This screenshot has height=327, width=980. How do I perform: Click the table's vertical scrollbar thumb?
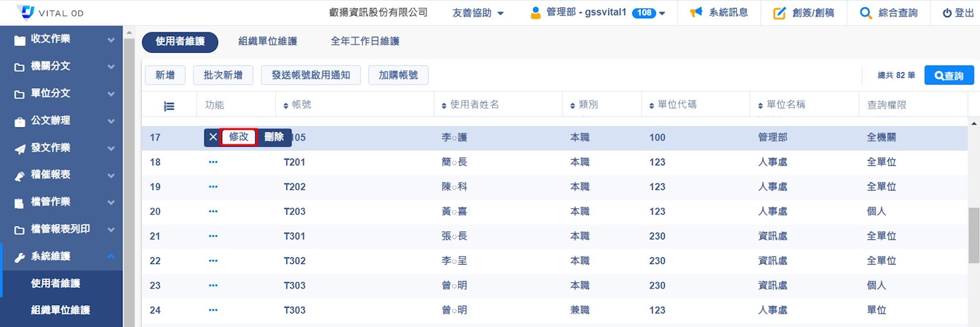(973, 235)
